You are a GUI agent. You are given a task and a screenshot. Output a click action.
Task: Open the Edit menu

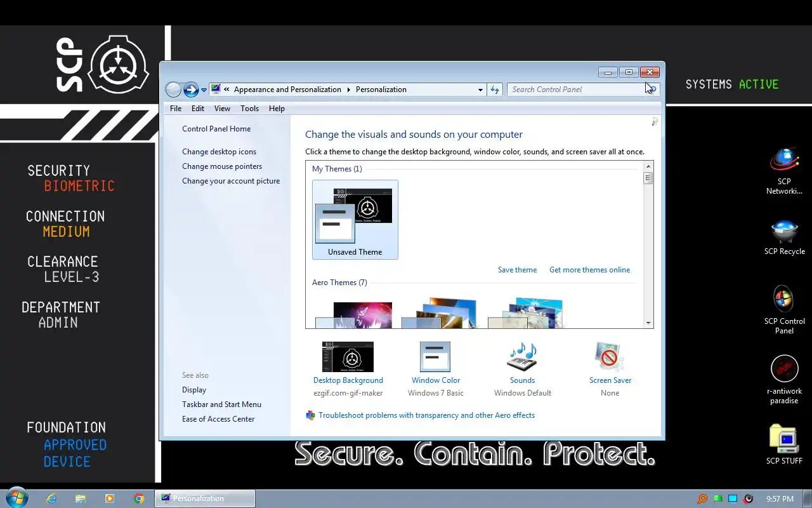coord(198,109)
